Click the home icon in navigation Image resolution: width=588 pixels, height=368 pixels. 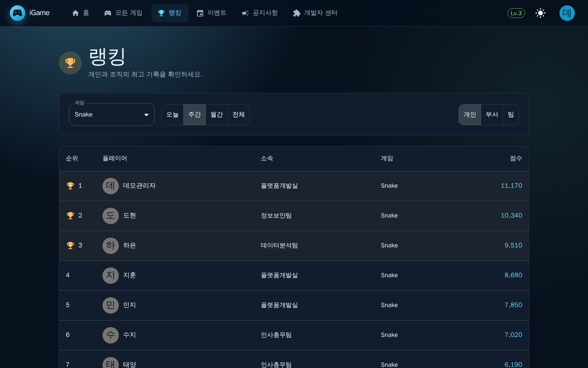coord(76,13)
